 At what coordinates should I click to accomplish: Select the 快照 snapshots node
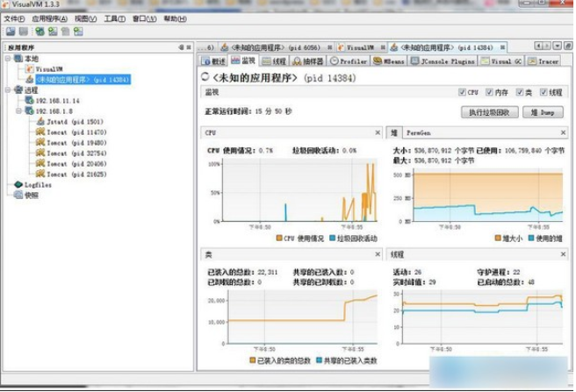tap(32, 196)
